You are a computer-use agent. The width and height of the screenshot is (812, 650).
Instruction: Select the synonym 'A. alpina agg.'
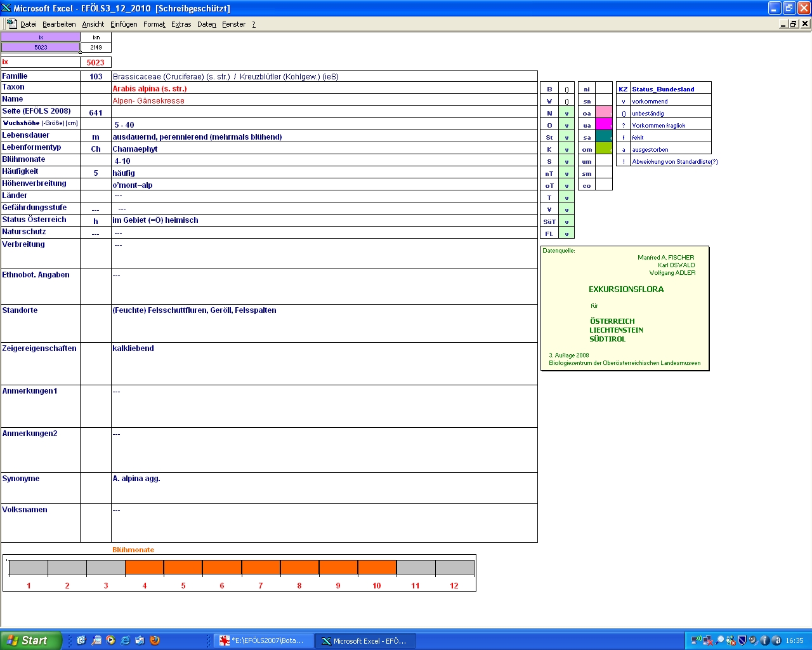click(x=136, y=479)
